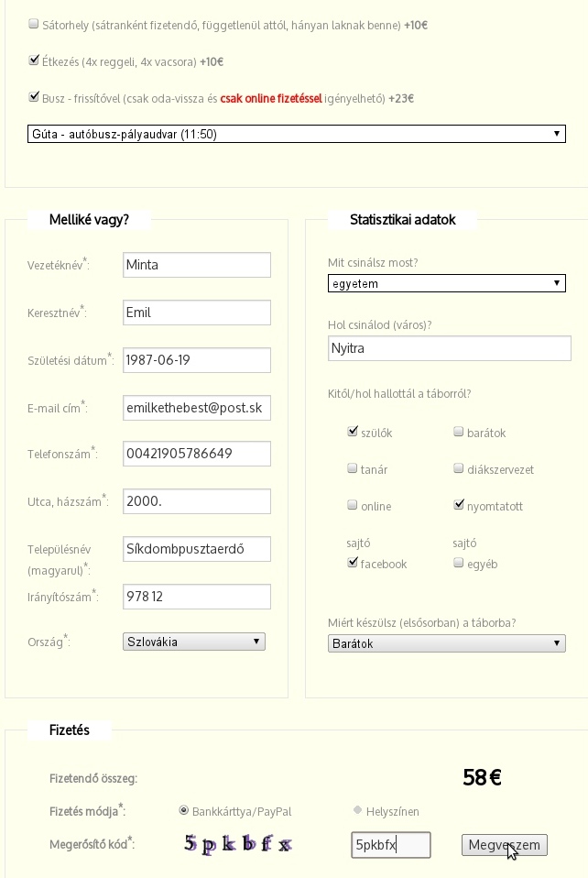Select the Helyszínen payment radio button
Viewport: 588px width, 878px height.
click(x=357, y=810)
